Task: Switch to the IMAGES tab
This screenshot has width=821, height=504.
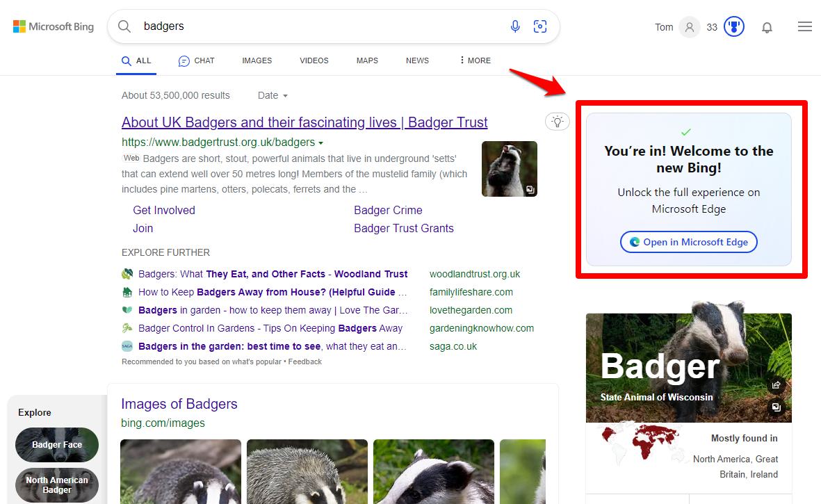Action: [x=257, y=60]
